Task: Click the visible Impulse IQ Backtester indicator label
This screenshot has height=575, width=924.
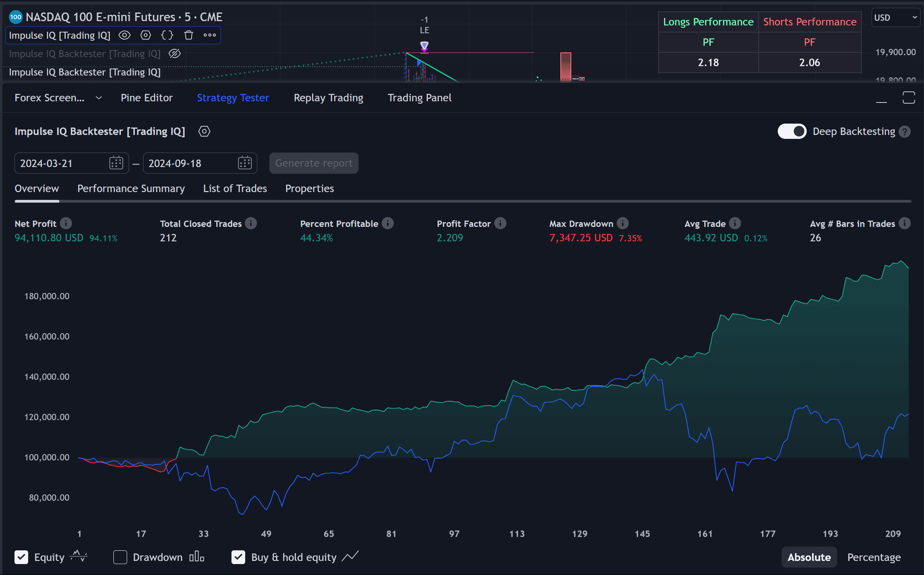Action: pyautogui.click(x=84, y=72)
